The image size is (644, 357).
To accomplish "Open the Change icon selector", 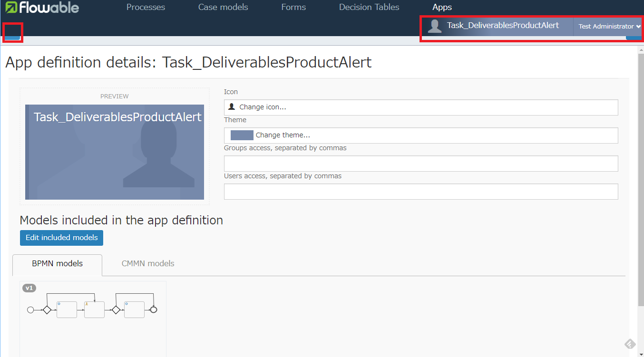I will 421,107.
